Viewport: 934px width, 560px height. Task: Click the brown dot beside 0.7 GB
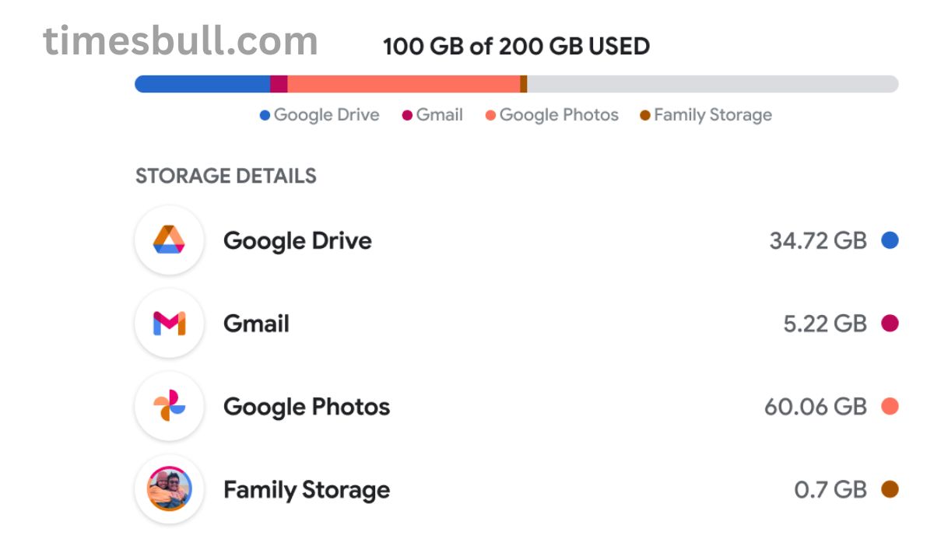[x=890, y=489]
